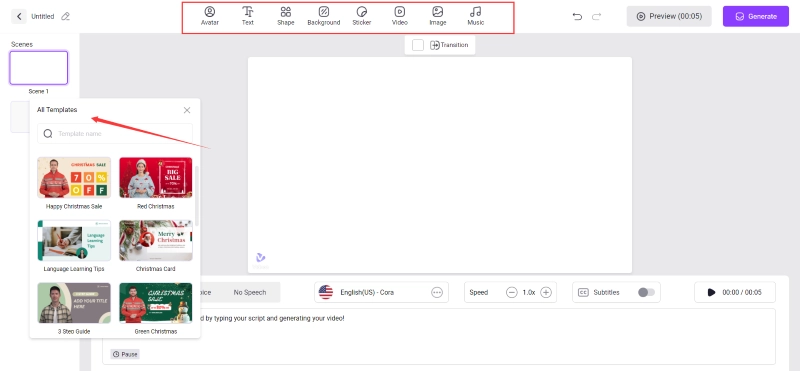
Task: Click the templates panel scrollbar
Action: tap(197, 196)
